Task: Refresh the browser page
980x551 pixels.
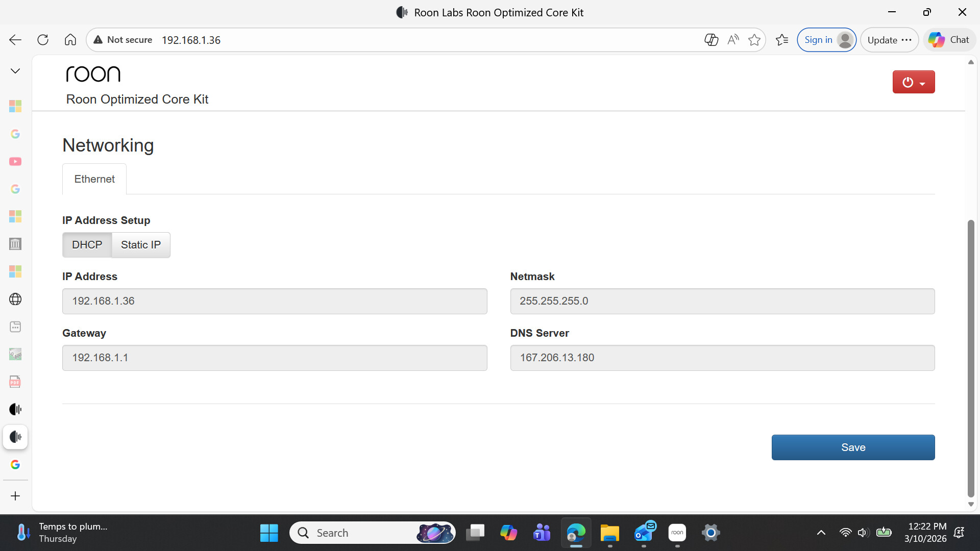Action: pyautogui.click(x=43, y=40)
